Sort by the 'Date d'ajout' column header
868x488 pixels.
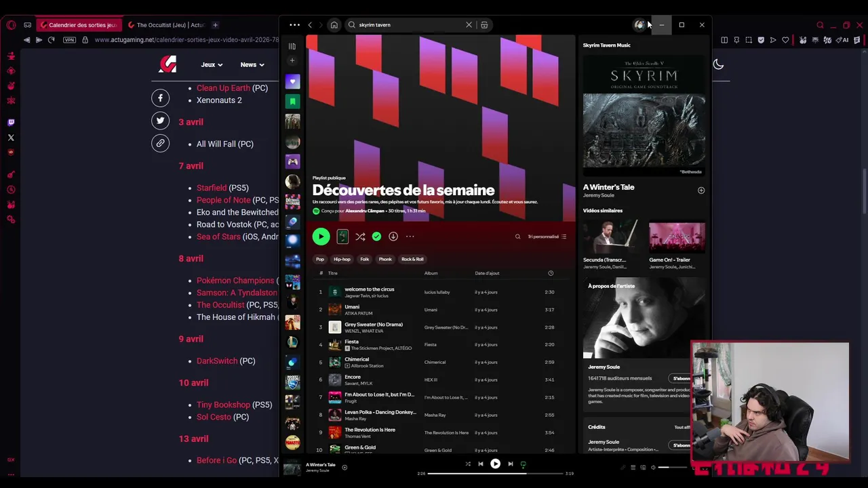click(x=487, y=273)
